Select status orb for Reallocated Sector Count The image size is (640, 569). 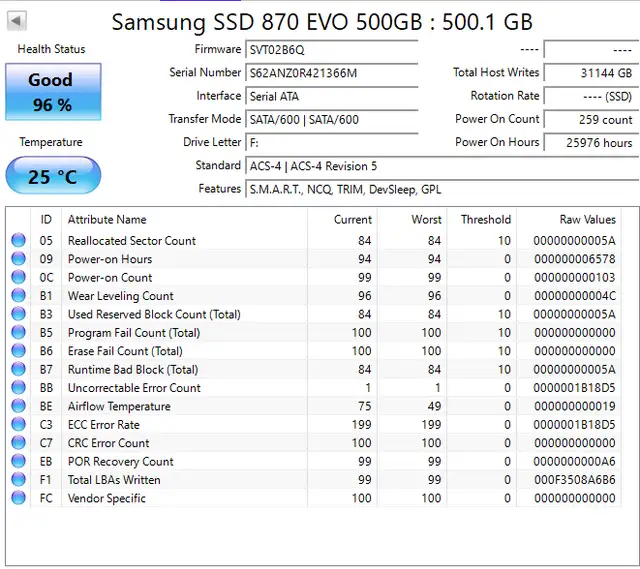tap(18, 240)
